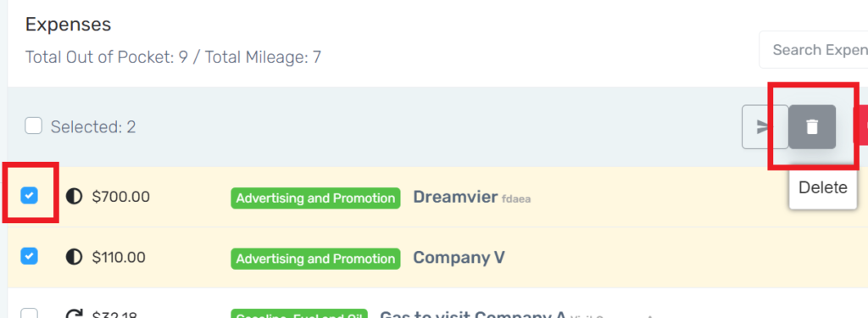Open the Gas to visit Company A expense
This screenshot has height=318, width=868.
[x=472, y=314]
